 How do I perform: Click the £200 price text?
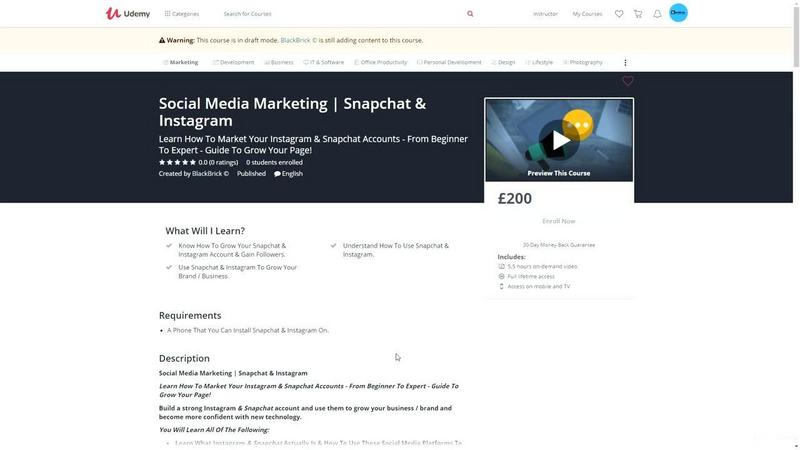pos(514,198)
